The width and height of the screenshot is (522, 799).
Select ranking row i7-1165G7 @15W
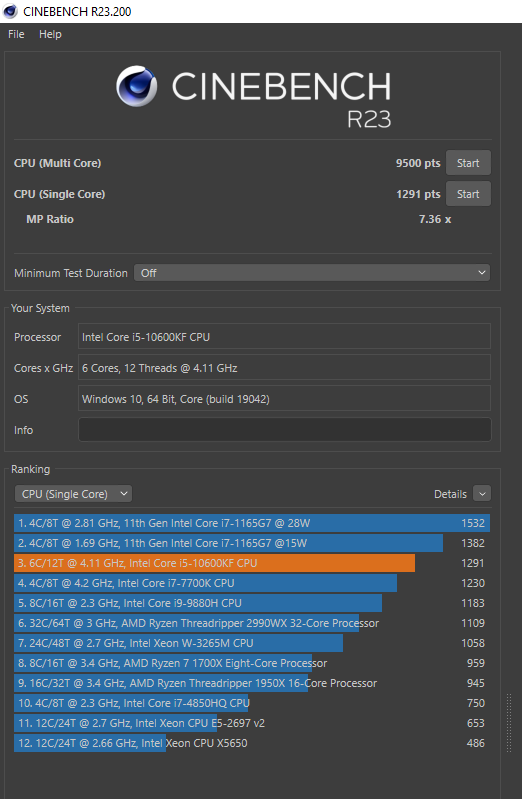point(252,543)
